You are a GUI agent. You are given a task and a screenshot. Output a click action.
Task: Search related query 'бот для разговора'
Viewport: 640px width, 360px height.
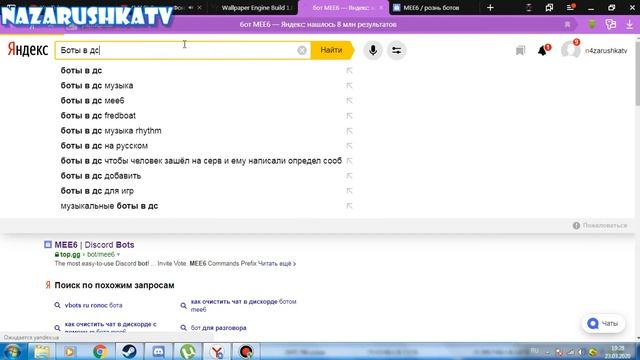(218, 328)
